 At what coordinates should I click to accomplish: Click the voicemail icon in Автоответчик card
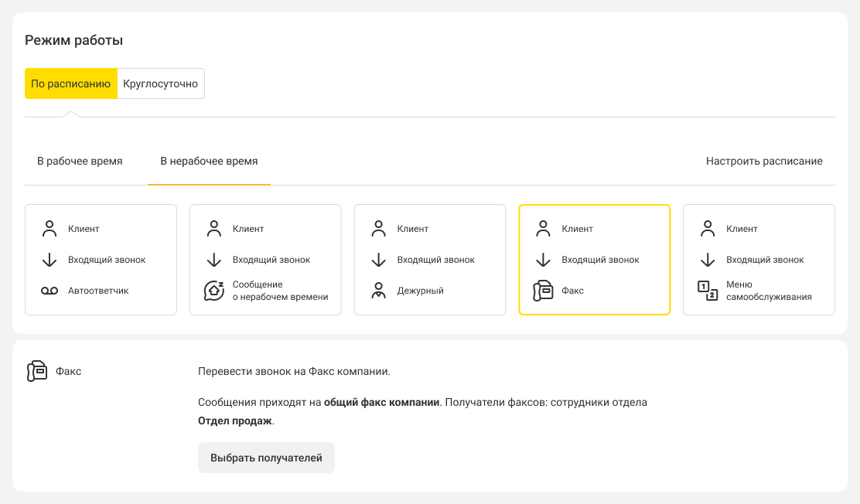tap(49, 291)
